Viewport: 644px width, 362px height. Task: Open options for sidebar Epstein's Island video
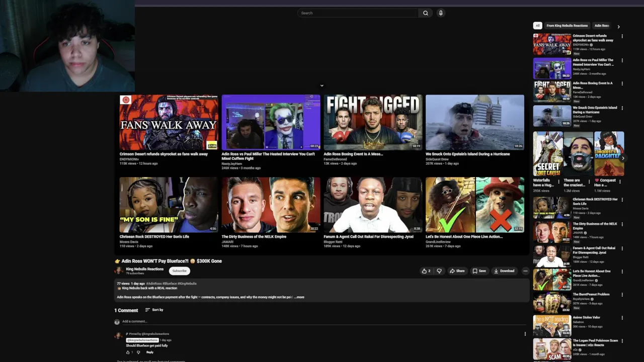[x=622, y=108]
